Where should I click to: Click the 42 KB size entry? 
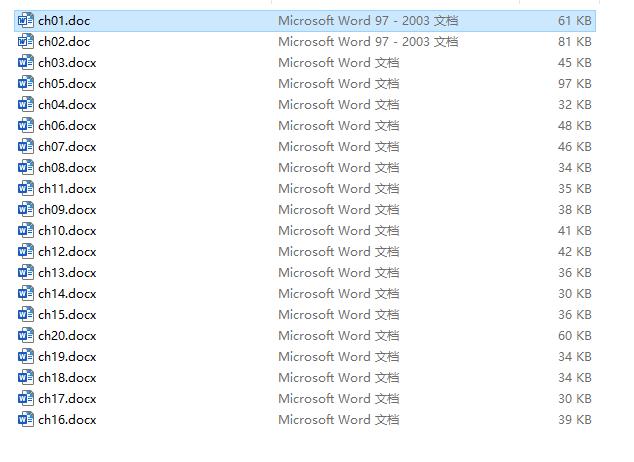[575, 252]
